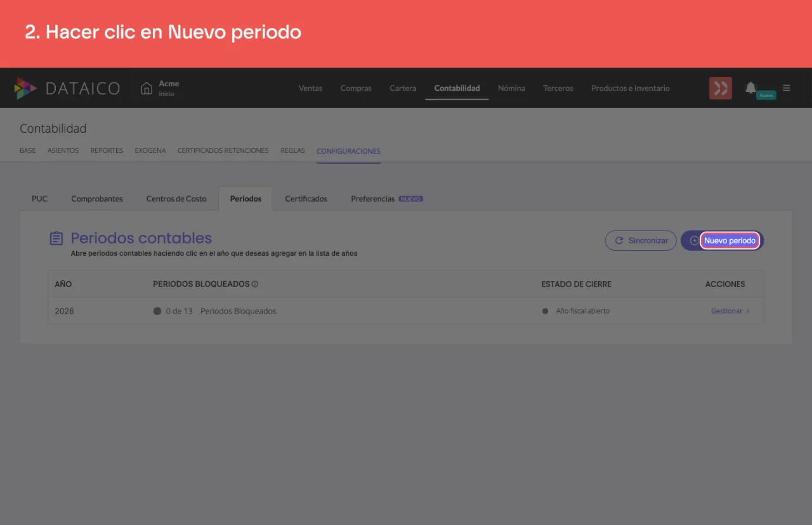Open the Terceros menu
The width and height of the screenshot is (812, 525).
[x=558, y=88]
